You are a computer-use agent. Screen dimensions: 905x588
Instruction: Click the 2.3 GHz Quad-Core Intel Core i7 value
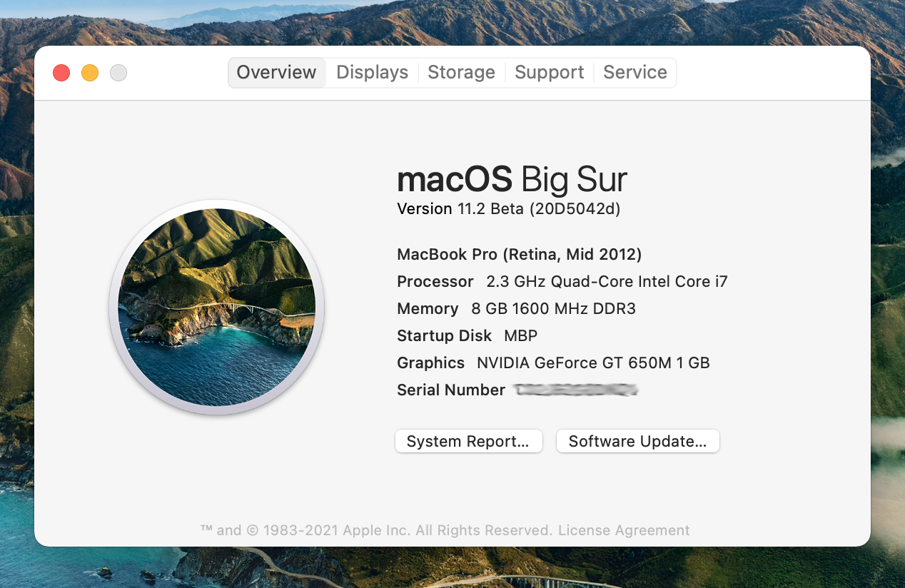tap(607, 282)
